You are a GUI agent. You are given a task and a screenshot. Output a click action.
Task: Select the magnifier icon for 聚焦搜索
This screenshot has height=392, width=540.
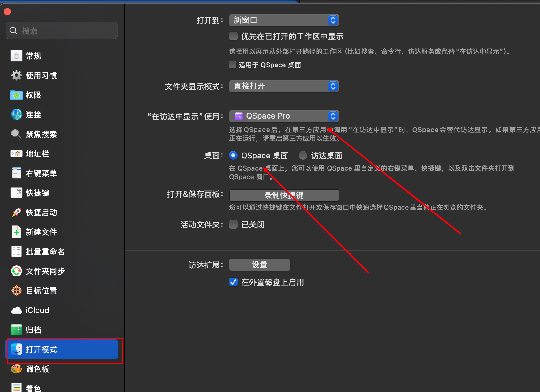point(17,134)
